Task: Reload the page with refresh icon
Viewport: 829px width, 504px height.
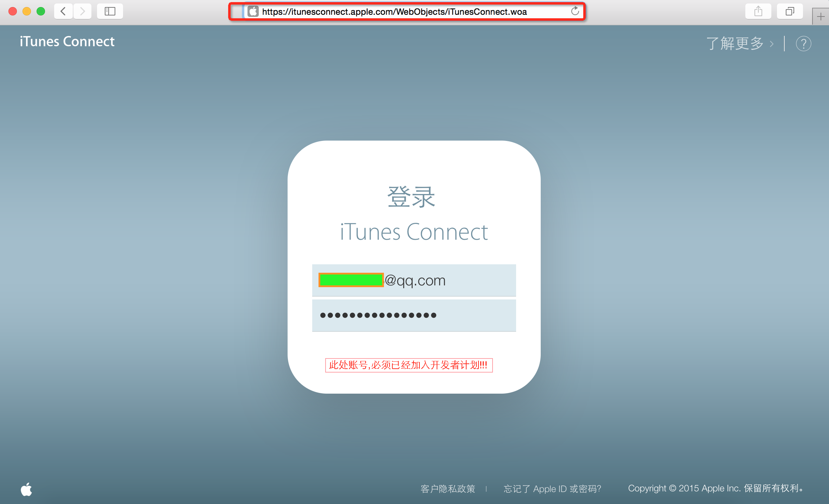Action: pos(575,11)
